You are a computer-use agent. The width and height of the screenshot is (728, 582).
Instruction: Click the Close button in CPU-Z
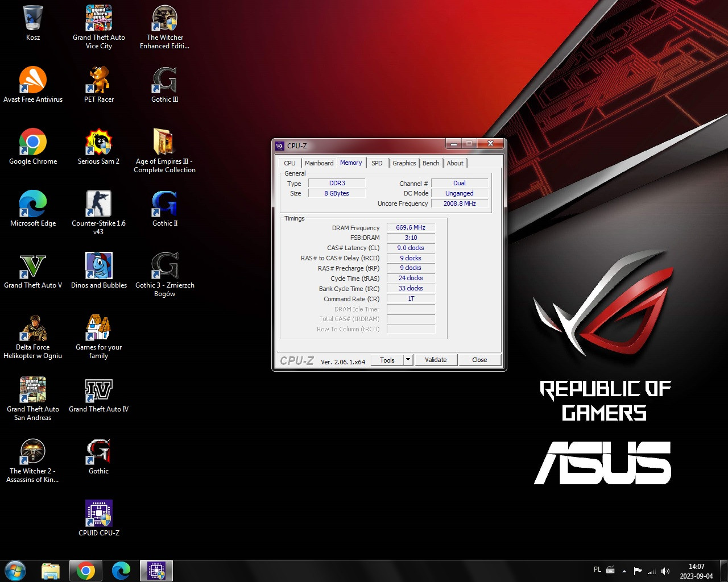tap(479, 360)
